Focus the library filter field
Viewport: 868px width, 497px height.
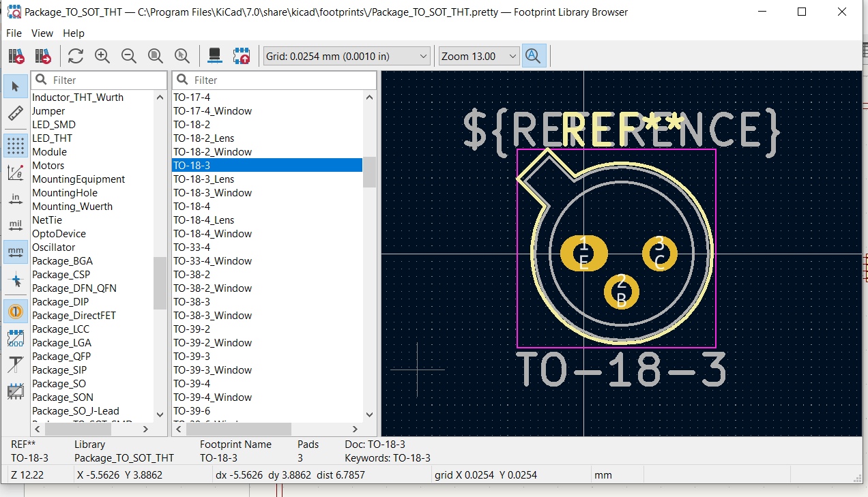tap(99, 80)
